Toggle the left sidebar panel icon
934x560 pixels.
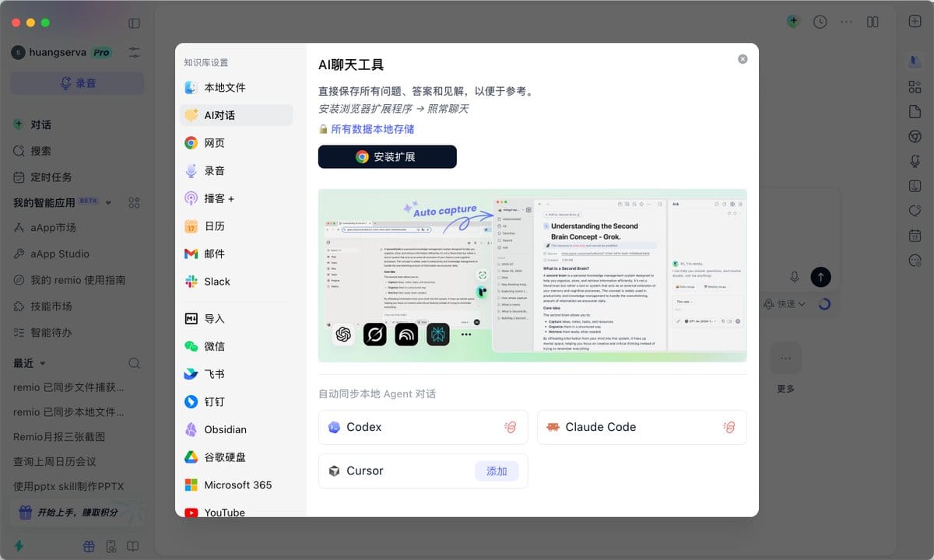click(135, 23)
